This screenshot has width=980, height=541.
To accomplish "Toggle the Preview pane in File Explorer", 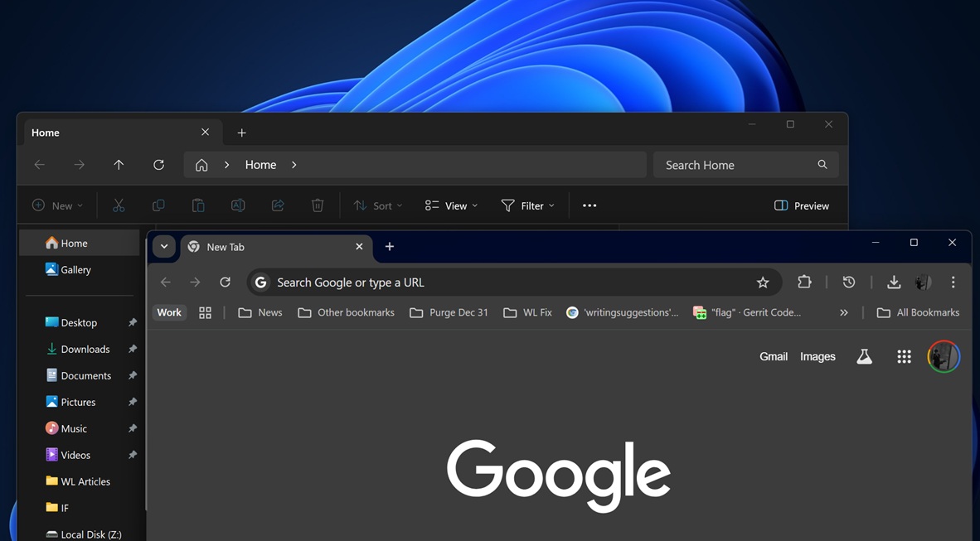I will point(801,205).
